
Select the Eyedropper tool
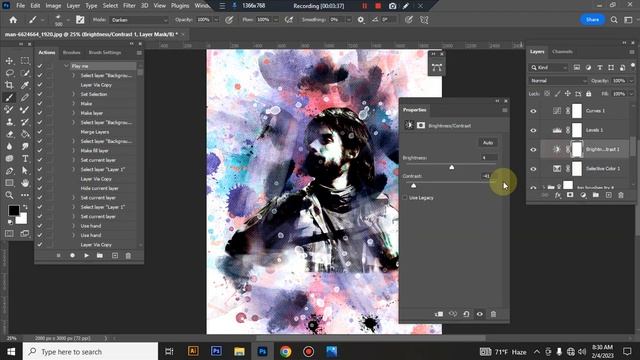click(x=25, y=85)
